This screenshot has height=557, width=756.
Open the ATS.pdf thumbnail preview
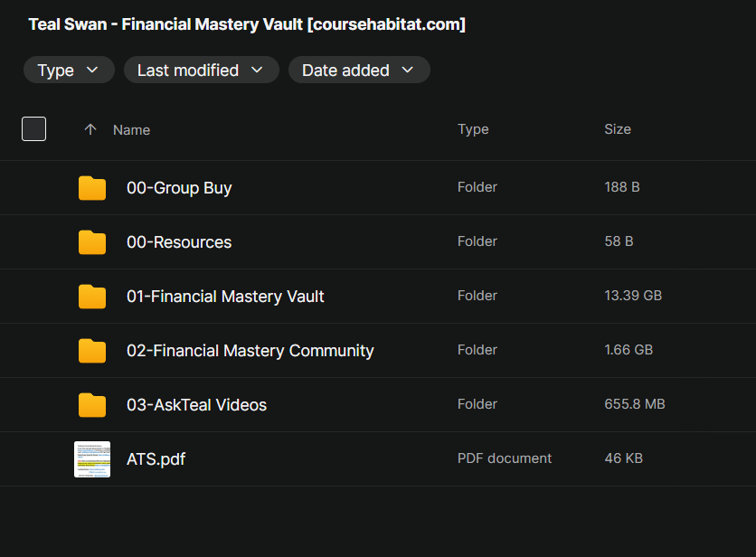click(92, 459)
